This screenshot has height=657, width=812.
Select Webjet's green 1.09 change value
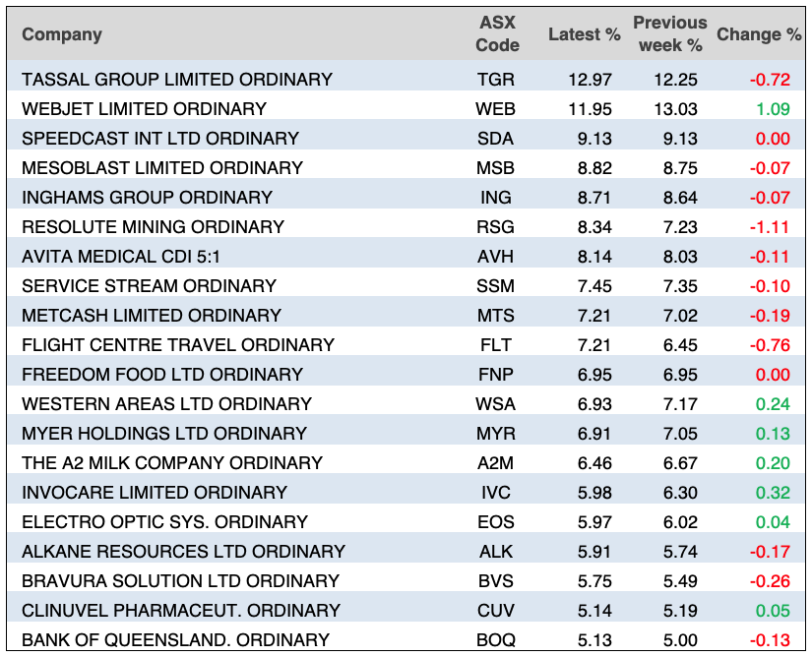tap(773, 109)
